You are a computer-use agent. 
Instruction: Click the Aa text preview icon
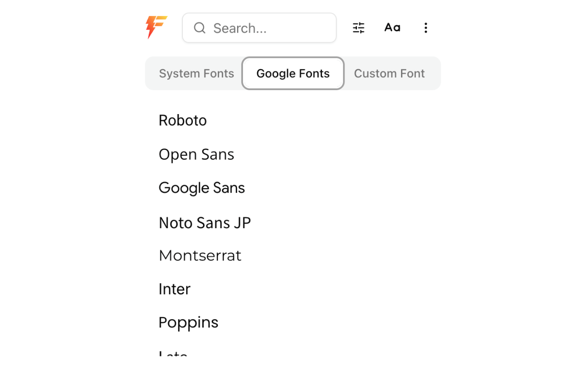pos(392,28)
